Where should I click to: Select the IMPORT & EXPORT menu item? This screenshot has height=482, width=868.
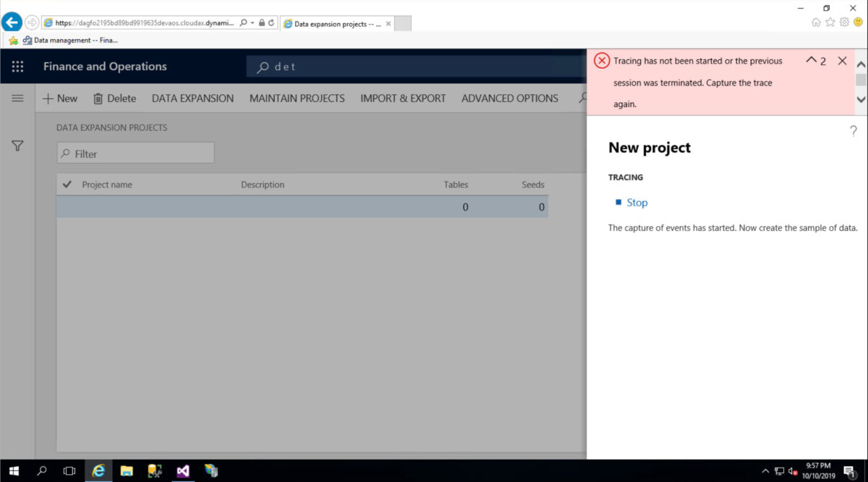click(403, 98)
